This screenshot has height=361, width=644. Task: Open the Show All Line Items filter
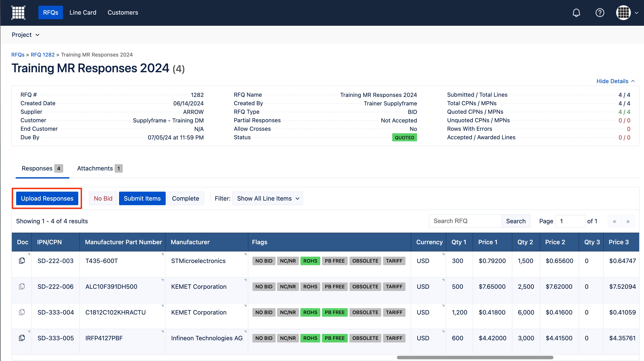[267, 199]
